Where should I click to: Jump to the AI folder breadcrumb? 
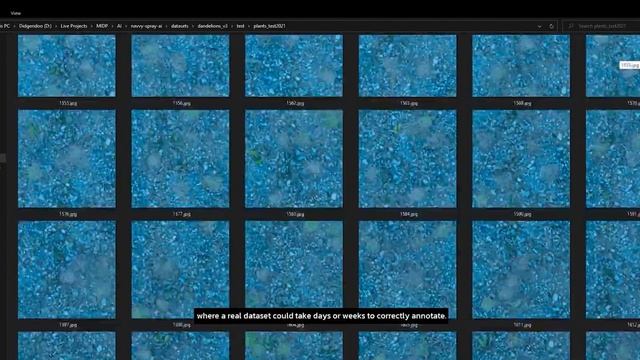point(119,26)
